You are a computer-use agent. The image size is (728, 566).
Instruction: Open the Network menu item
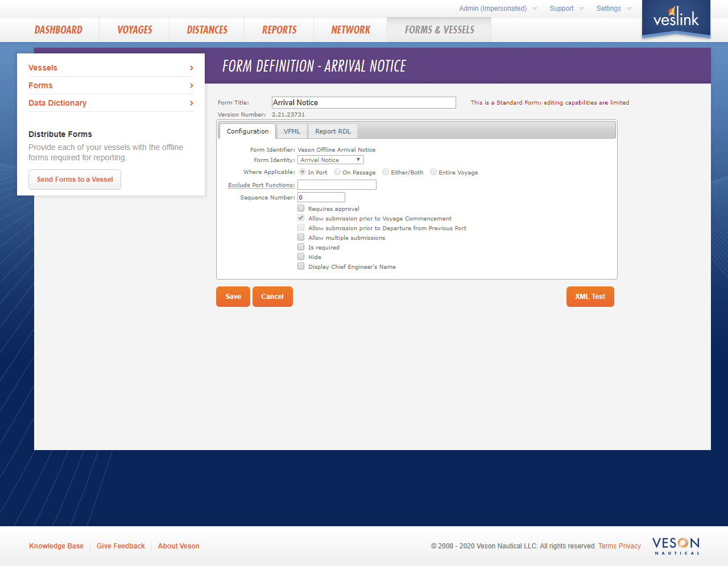pos(350,29)
